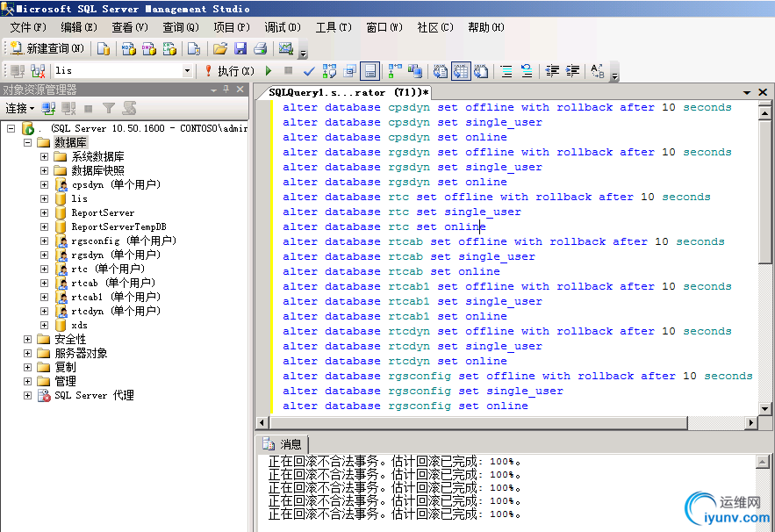
Task: Open a new Database Engine Query
Action: tap(104, 48)
